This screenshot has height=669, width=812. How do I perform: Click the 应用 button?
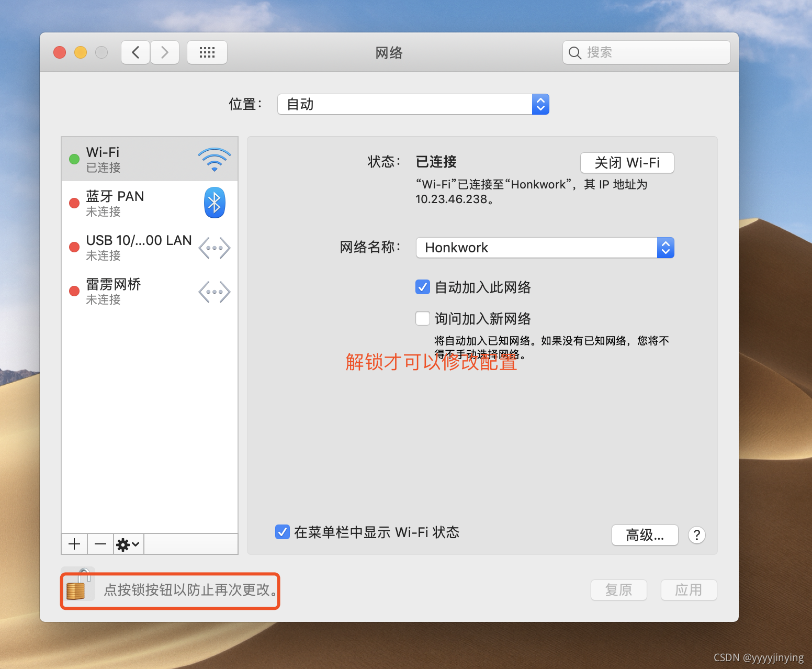(x=689, y=590)
